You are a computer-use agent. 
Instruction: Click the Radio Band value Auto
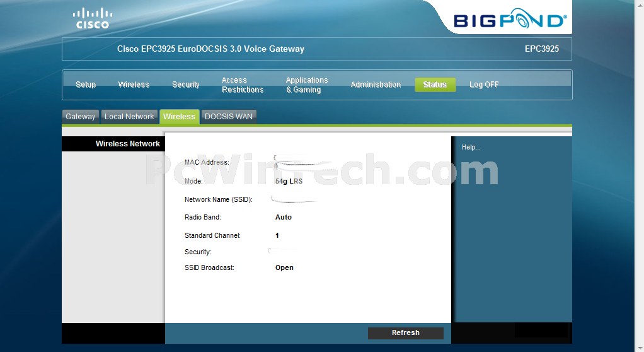pyautogui.click(x=284, y=217)
